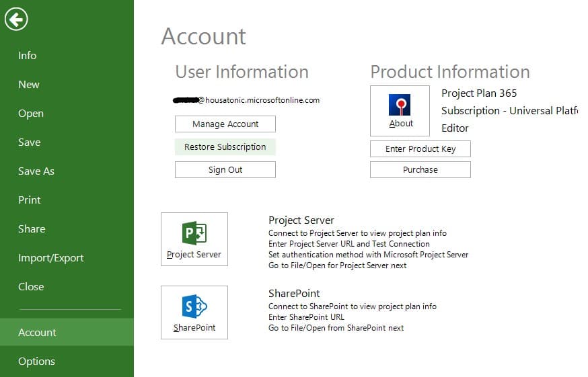Click the housatonic.microsoftonline.com email address
This screenshot has width=588, height=377.
[246, 100]
